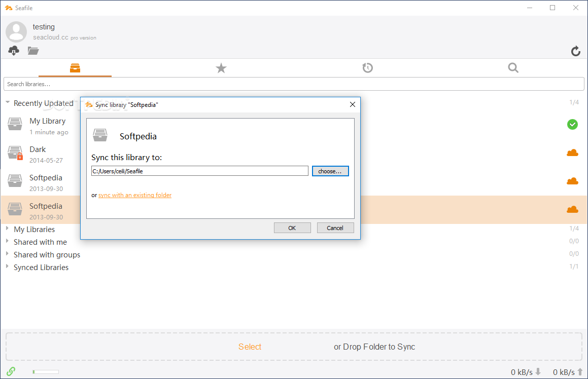Click the Search libraries input field
Image resolution: width=588 pixels, height=379 pixels.
click(294, 84)
